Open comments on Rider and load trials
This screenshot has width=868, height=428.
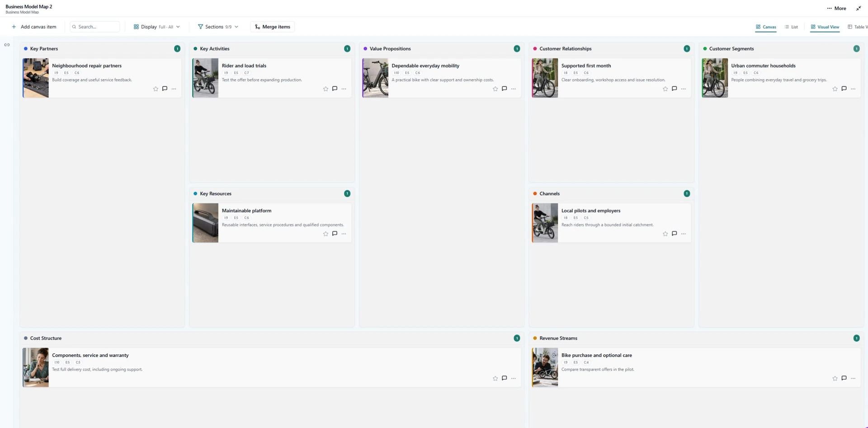click(x=335, y=89)
